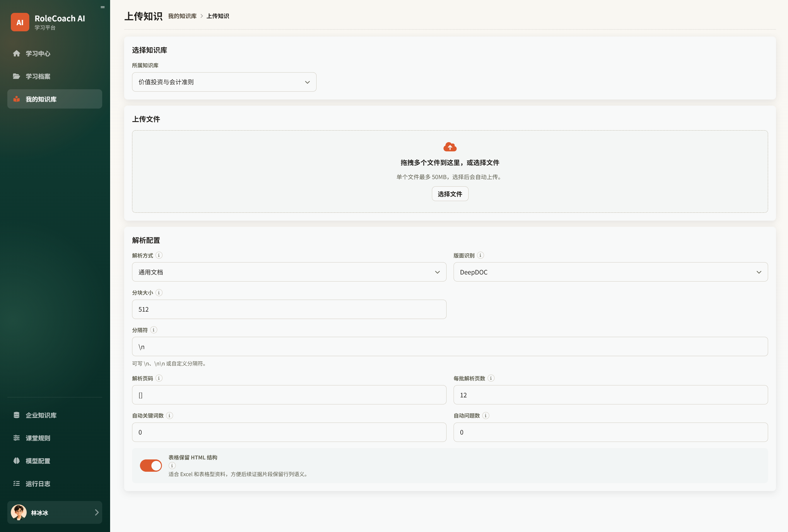Click the 每批解析页数 input showing 12
788x532 pixels.
[x=610, y=395]
